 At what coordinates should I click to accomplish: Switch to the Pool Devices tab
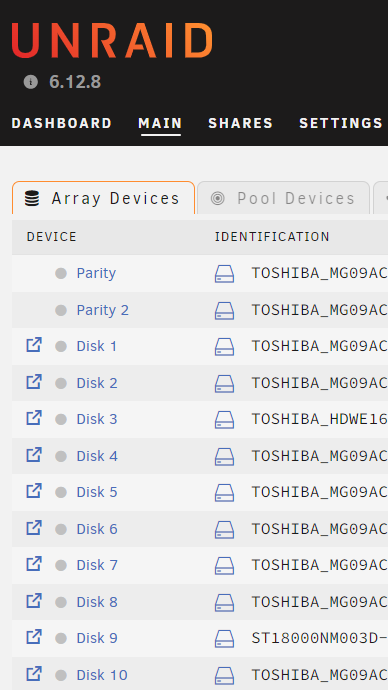click(283, 198)
